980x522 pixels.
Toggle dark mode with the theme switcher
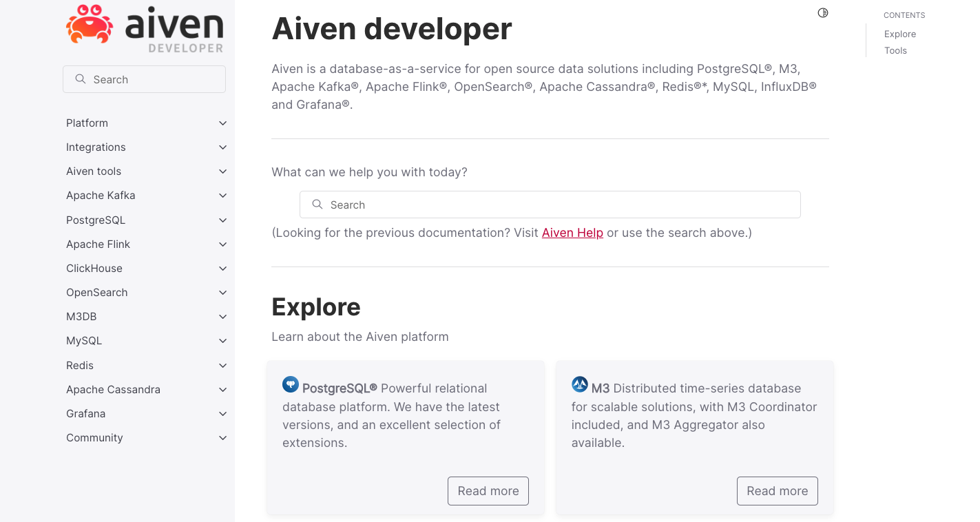[822, 12]
